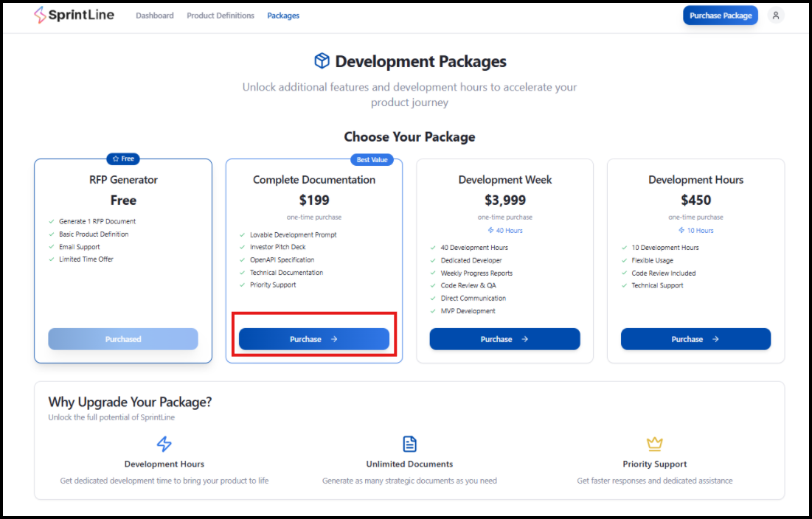812x519 pixels.
Task: Click Why Upgrade Your Package heading
Action: (x=130, y=402)
